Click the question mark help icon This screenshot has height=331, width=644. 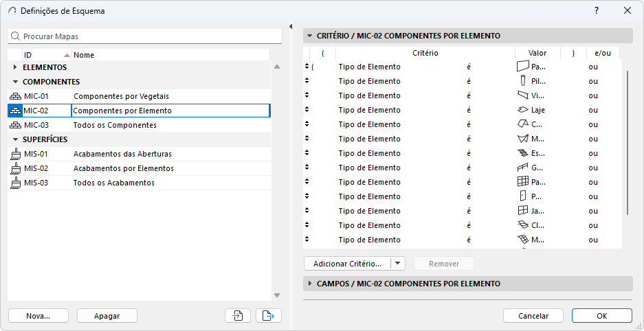tap(597, 11)
